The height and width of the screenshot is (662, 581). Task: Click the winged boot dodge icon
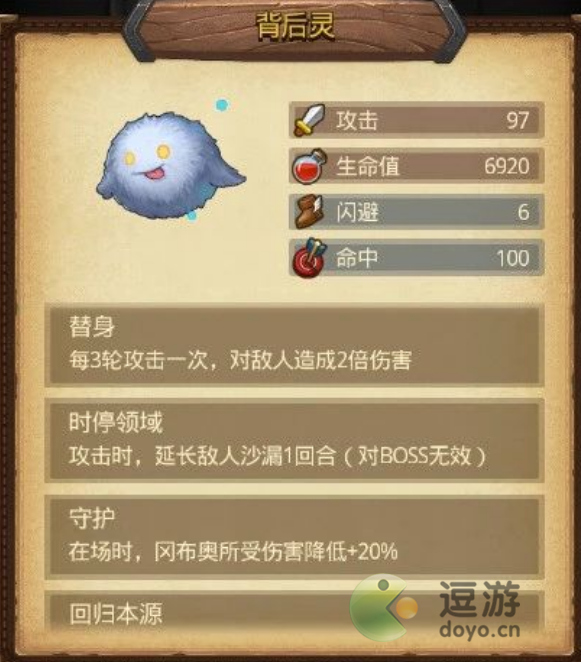tap(309, 212)
